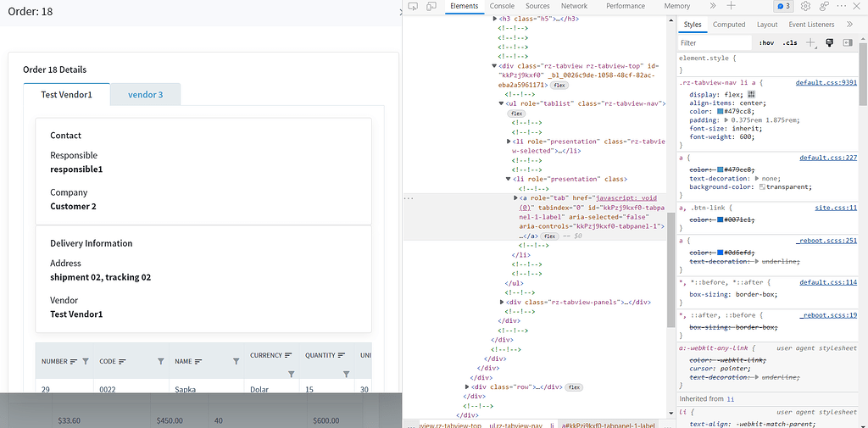Viewport: 868px width, 428px height.
Task: Open color swatch for #0071c1
Action: [x=721, y=220]
